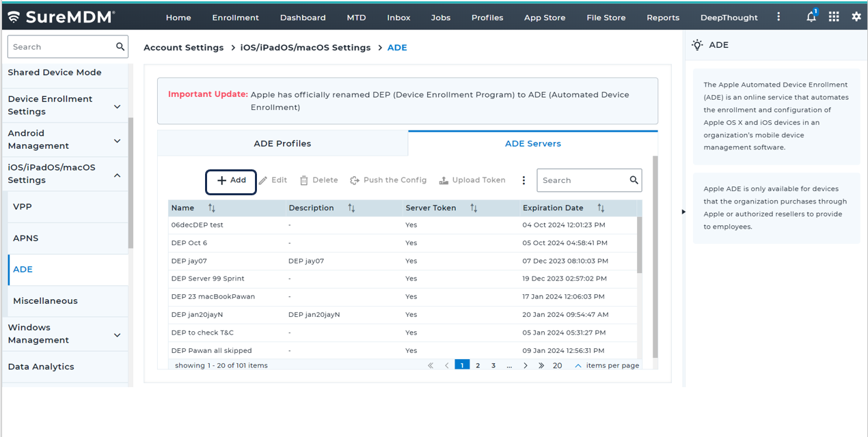Viewport: 868px width, 437px height.
Task: Open the notifications bell icon
Action: (811, 17)
